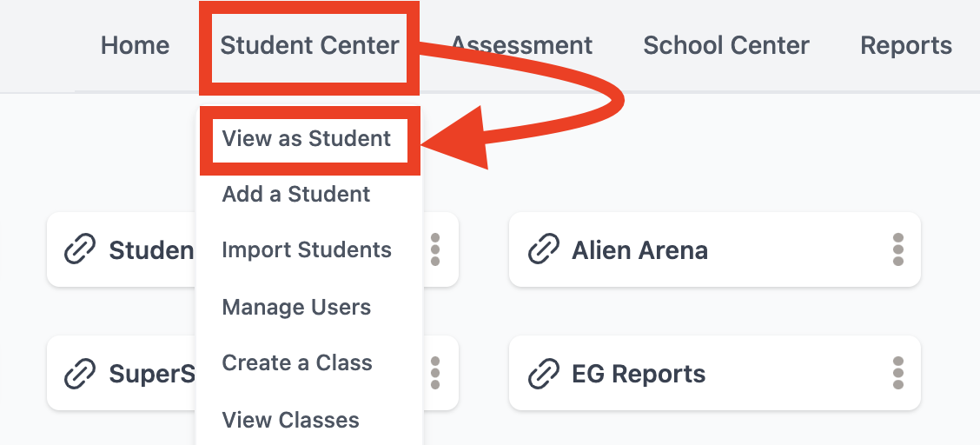Click the link icon beside the SuperS card
This screenshot has height=445, width=980.
pos(80,373)
